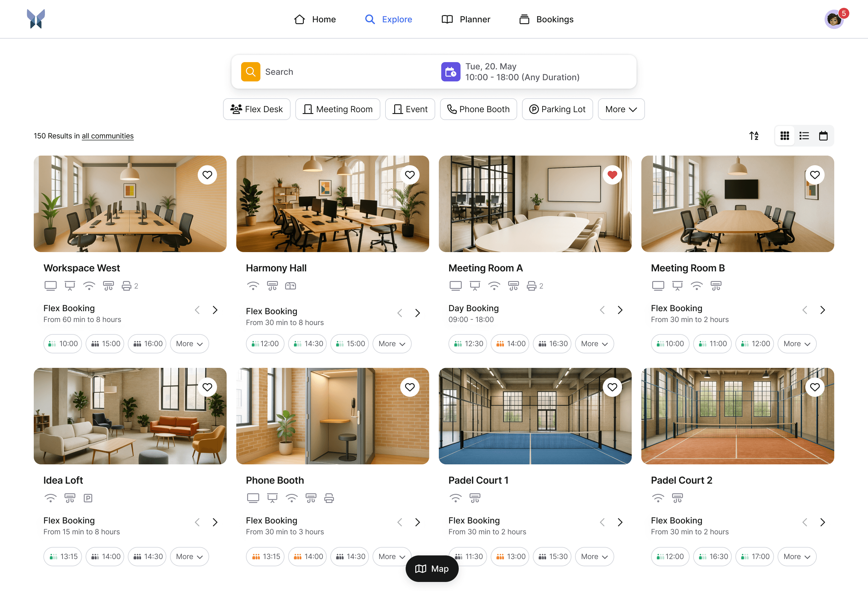Expand the More filters dropdown
The width and height of the screenshot is (868, 591).
click(621, 109)
